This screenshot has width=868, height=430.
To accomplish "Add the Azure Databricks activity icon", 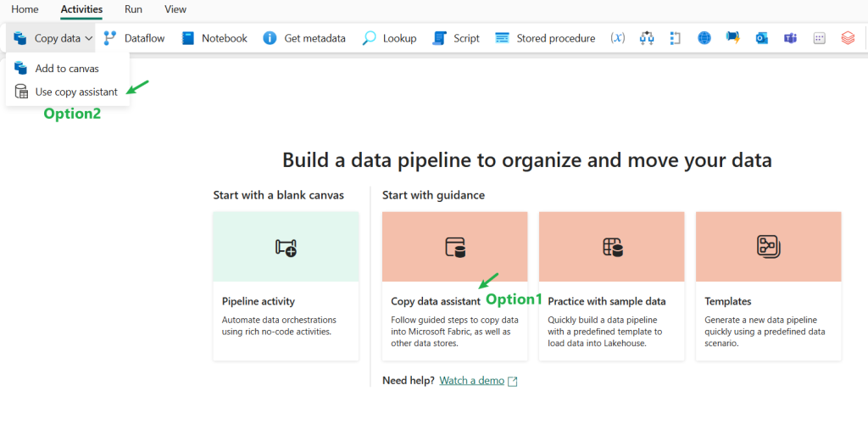I will tap(848, 38).
